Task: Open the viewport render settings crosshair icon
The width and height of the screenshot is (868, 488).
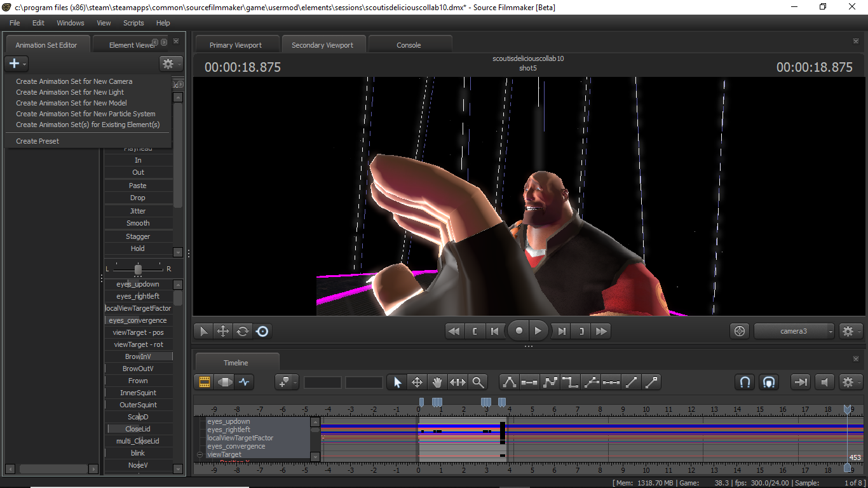Action: click(x=739, y=331)
